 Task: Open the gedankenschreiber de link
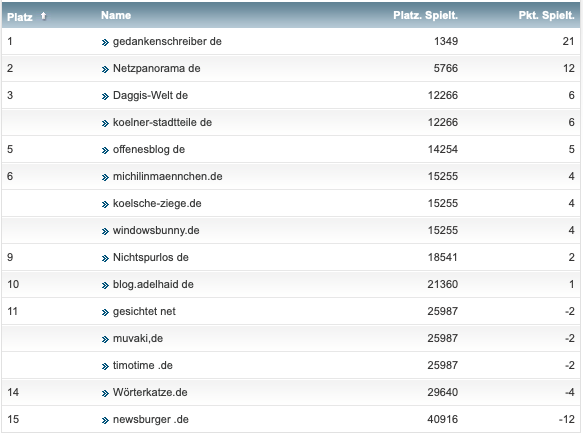[x=167, y=41]
